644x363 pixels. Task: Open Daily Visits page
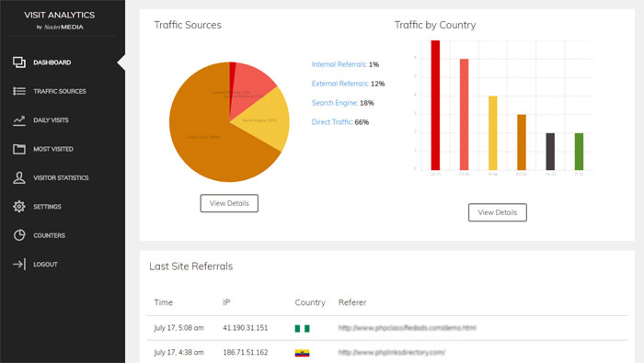[51, 120]
